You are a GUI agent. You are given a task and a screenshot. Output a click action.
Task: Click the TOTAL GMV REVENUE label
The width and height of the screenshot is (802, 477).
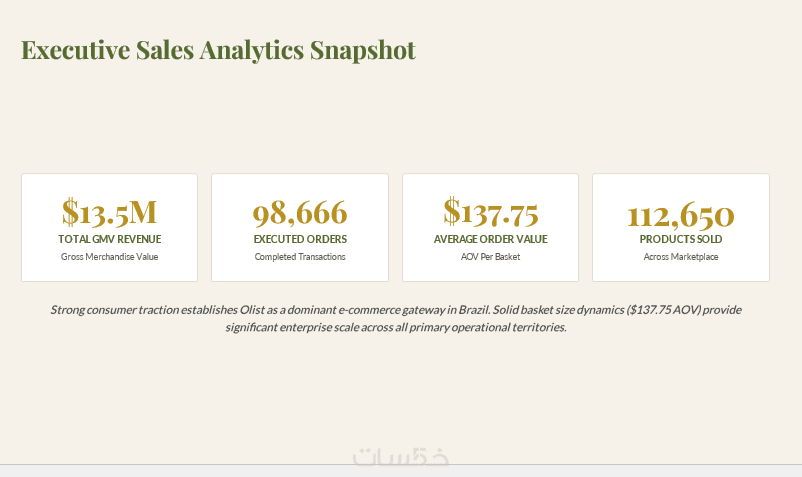[x=109, y=239]
